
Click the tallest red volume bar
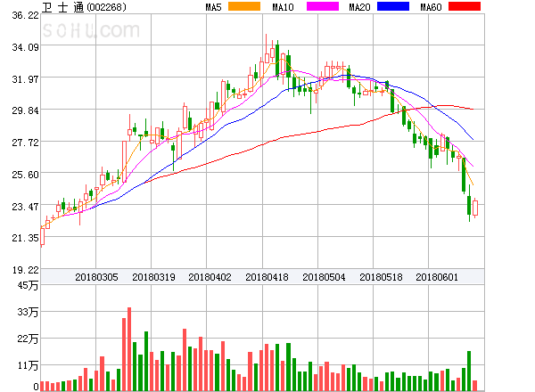pos(129,349)
